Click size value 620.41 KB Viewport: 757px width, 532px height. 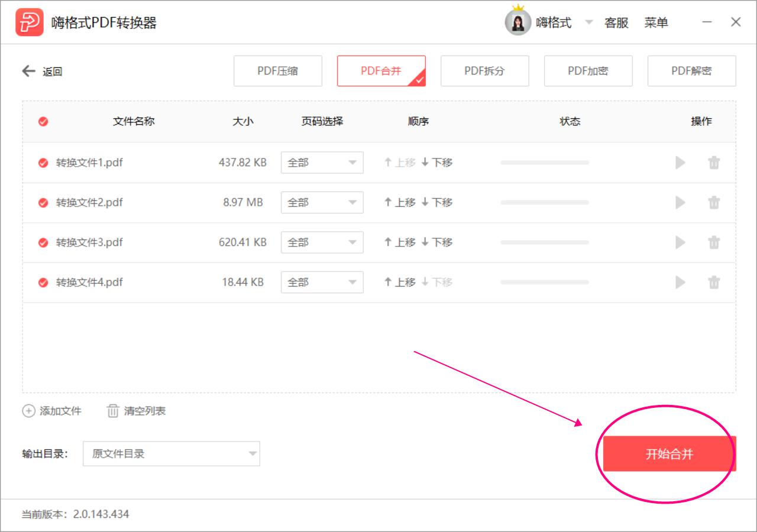coord(242,242)
